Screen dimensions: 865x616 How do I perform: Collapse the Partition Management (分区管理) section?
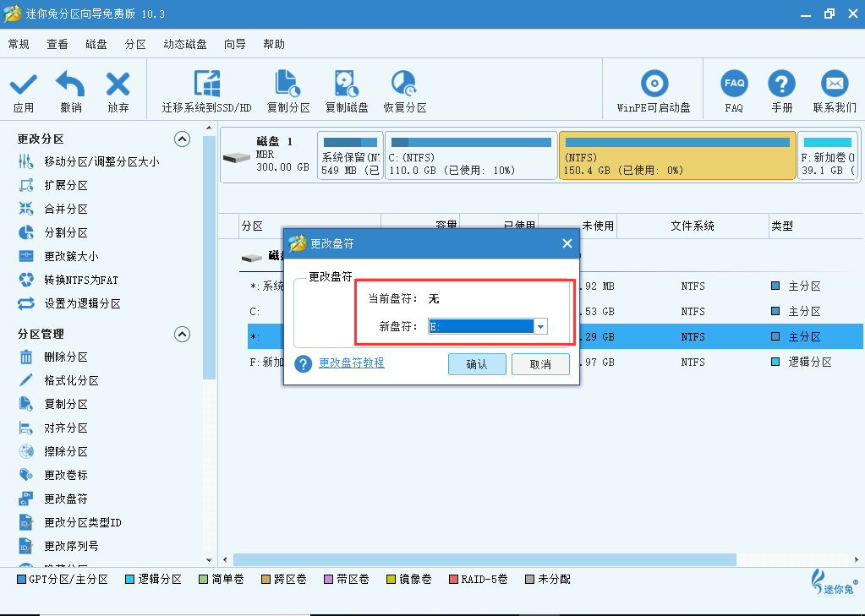182,335
